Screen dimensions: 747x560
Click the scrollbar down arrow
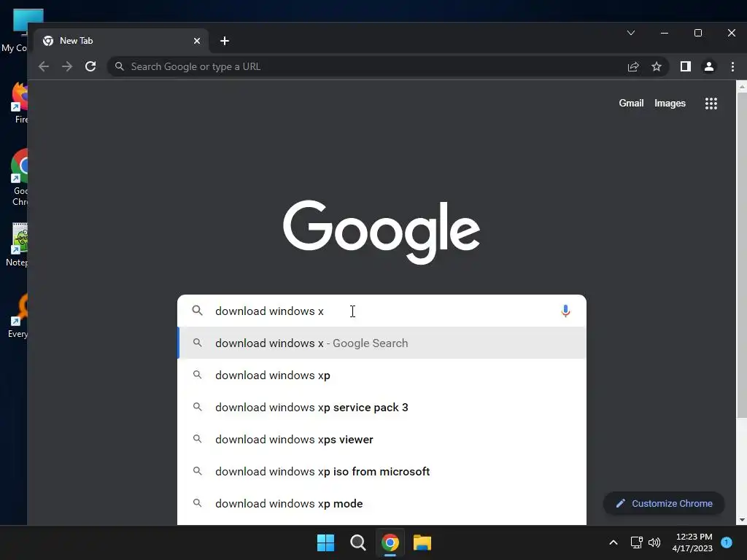tap(741, 520)
